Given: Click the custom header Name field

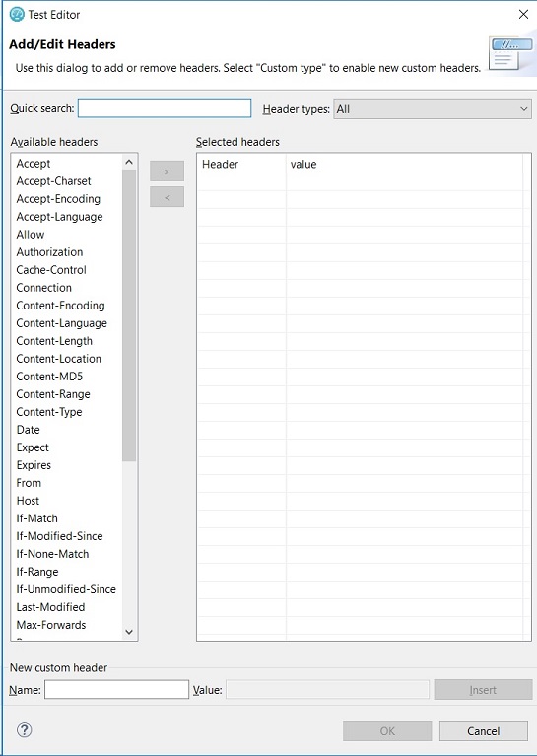Looking at the screenshot, I should pyautogui.click(x=116, y=689).
